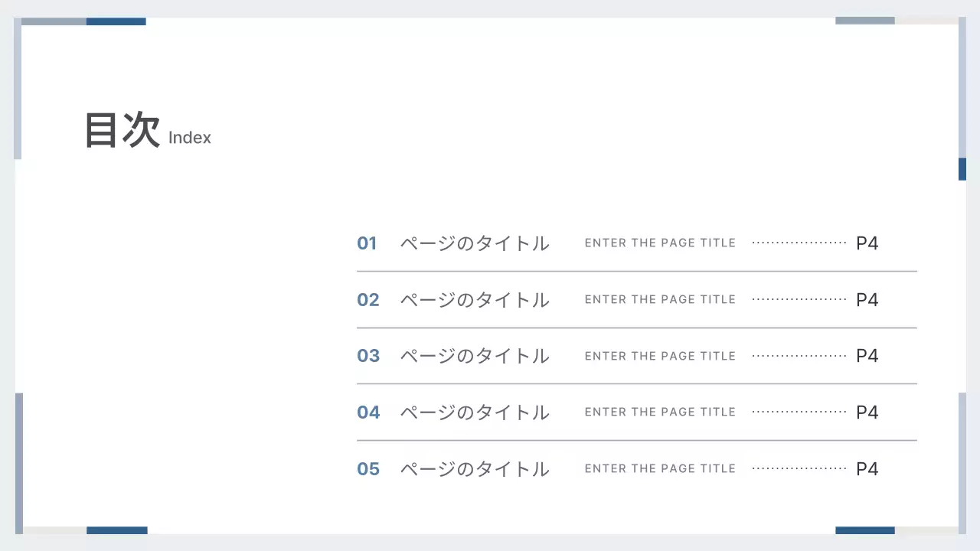Viewport: 980px width, 551px height.
Task: Click the 目次 heading text
Action: click(x=122, y=129)
